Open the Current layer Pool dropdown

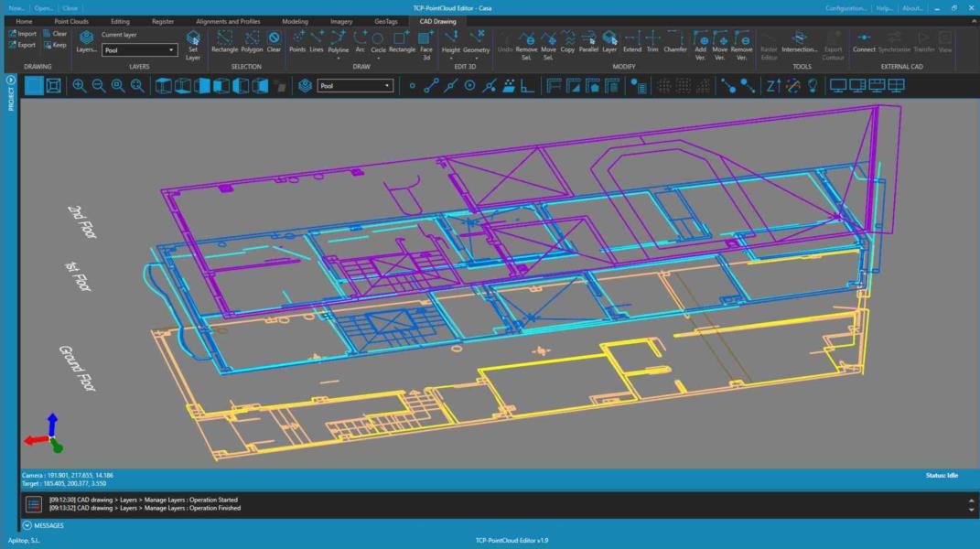139,50
